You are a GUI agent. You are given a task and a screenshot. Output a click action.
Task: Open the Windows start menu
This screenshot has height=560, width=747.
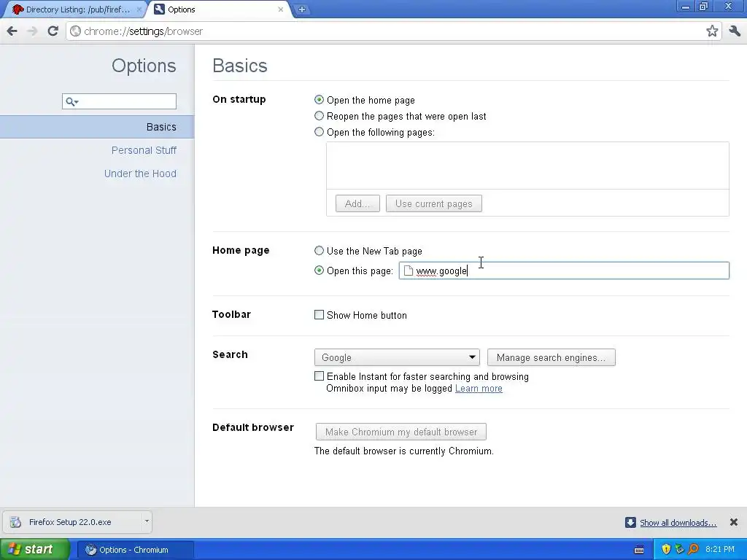click(34, 550)
